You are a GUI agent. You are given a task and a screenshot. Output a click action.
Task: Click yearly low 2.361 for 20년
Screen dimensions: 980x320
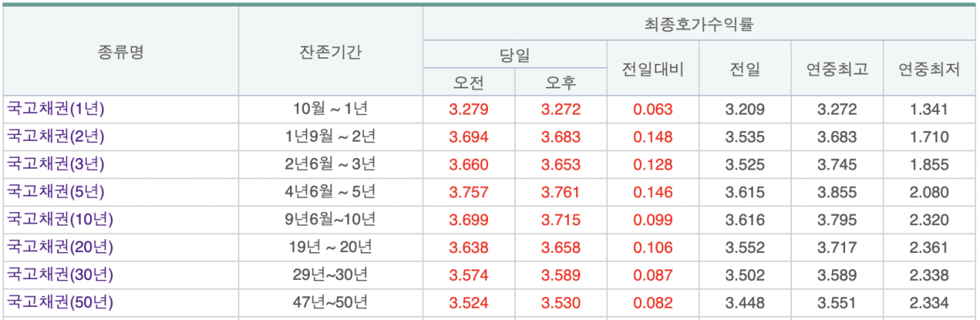pyautogui.click(x=929, y=247)
